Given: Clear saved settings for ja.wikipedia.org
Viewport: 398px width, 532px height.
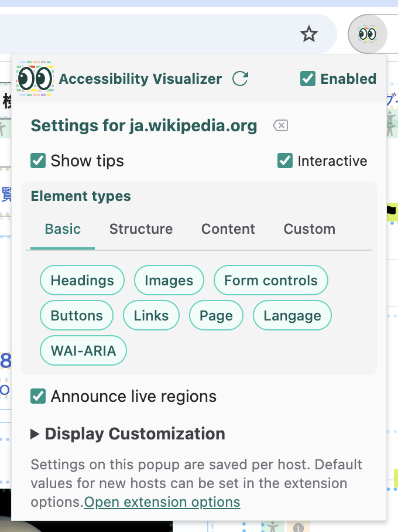Looking at the screenshot, I should click(x=280, y=125).
